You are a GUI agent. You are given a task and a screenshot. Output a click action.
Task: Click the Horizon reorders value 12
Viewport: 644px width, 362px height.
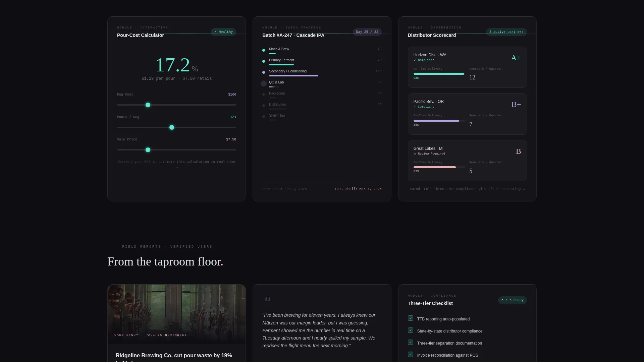472,77
